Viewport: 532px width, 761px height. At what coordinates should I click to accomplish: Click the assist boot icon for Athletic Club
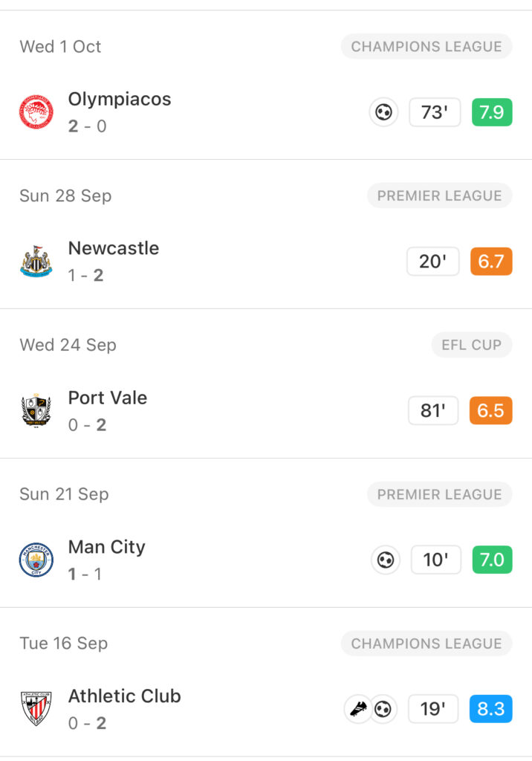tap(358, 709)
